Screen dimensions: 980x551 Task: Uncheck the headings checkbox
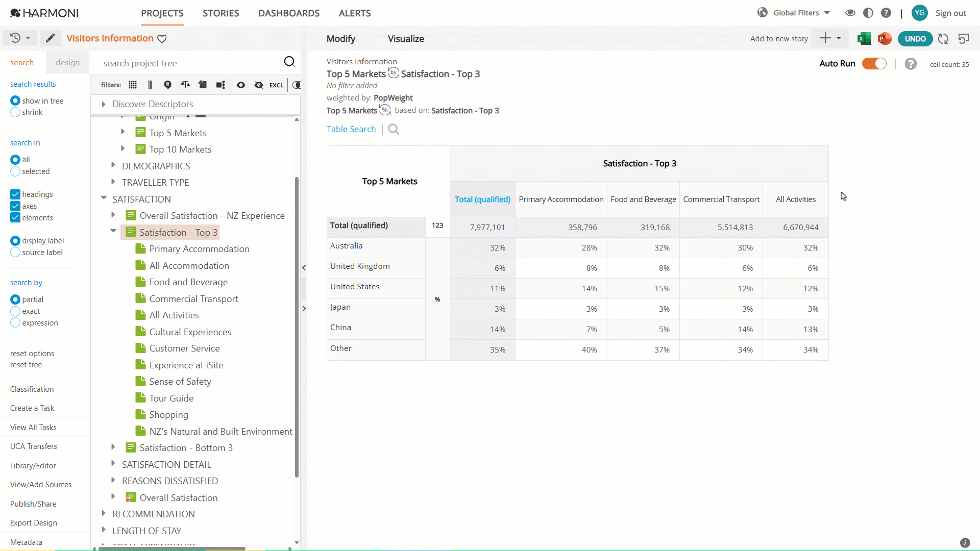pos(15,194)
